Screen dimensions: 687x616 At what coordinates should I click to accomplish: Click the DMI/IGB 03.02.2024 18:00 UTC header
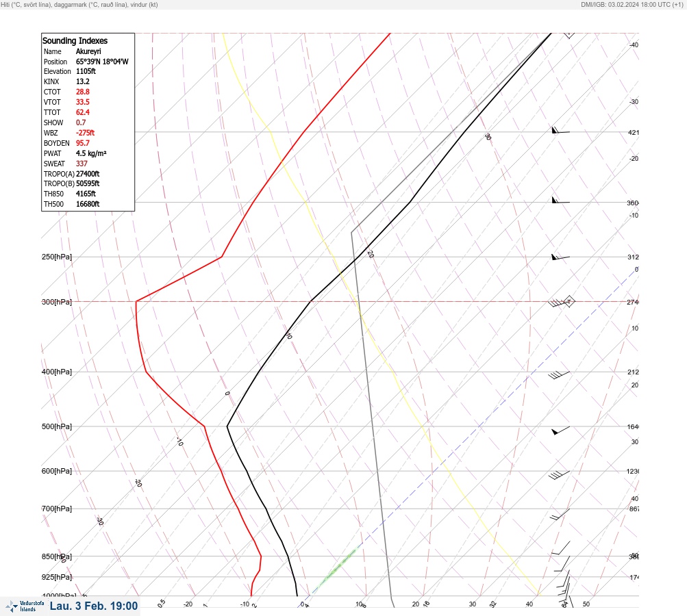tap(632, 4)
